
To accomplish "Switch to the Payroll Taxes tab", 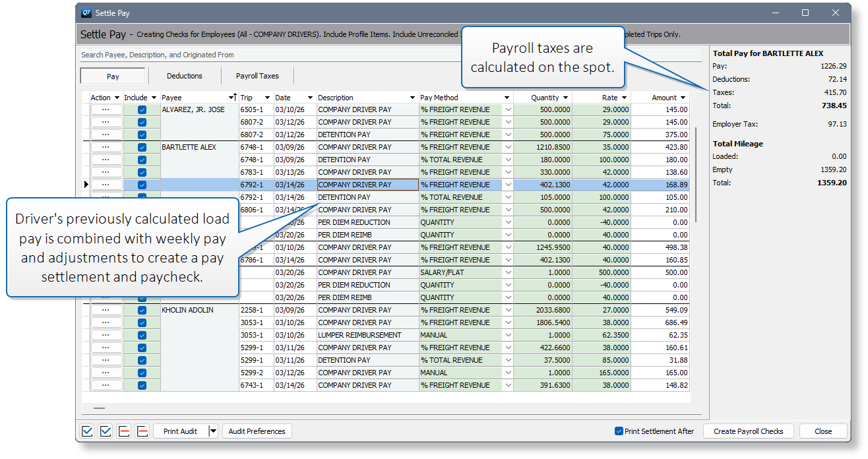I will point(257,75).
